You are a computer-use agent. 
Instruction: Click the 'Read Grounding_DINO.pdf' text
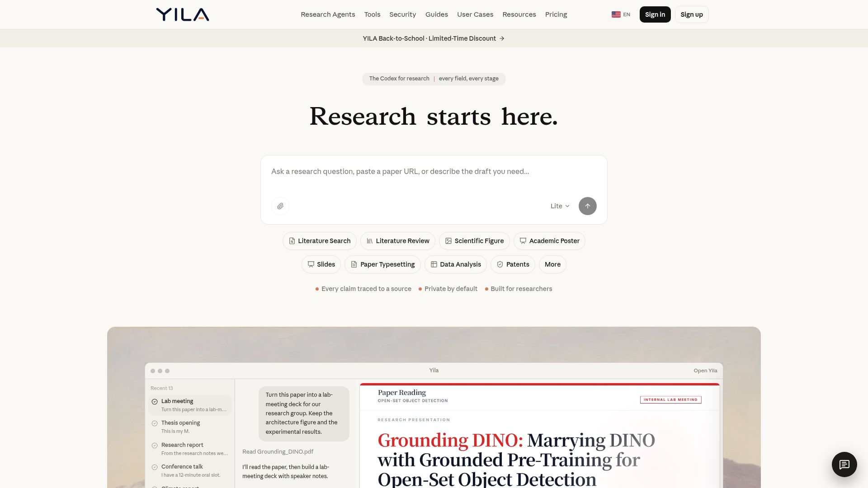[278, 451]
